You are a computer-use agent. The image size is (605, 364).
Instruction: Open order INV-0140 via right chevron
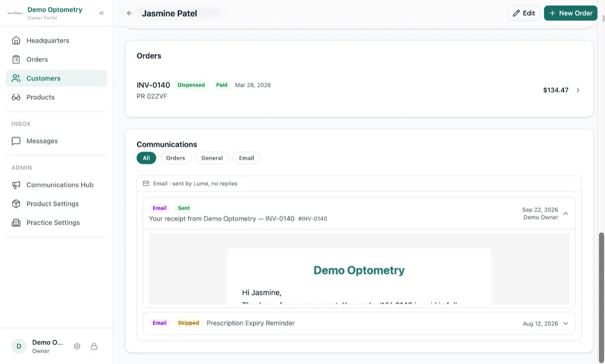click(578, 90)
